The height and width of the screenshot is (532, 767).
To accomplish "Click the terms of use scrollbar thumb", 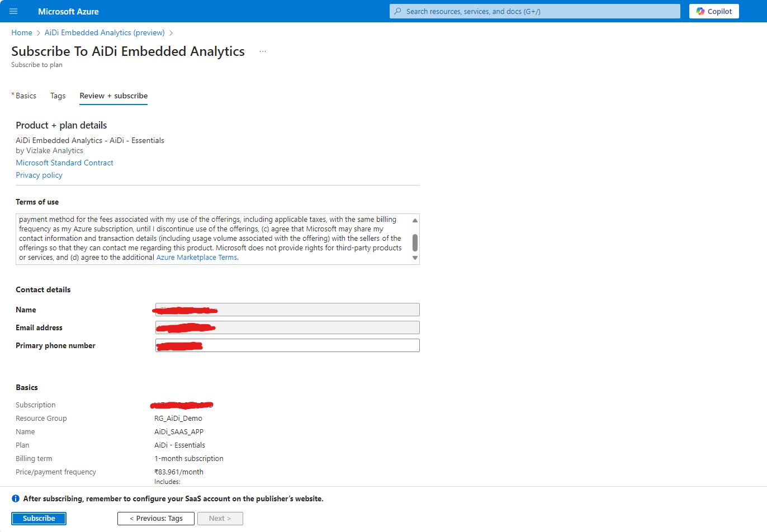I will (x=415, y=243).
